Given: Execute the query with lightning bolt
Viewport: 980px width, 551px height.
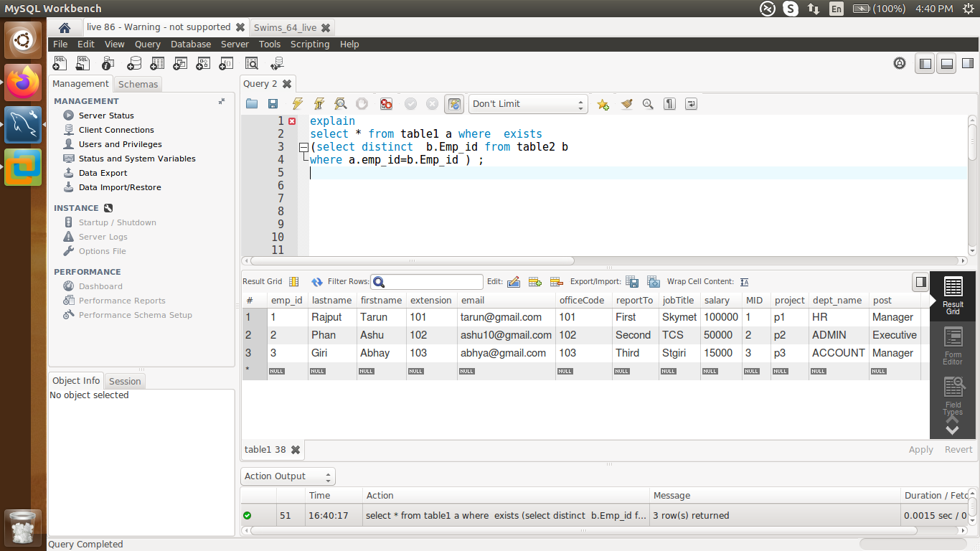Looking at the screenshot, I should 297,104.
